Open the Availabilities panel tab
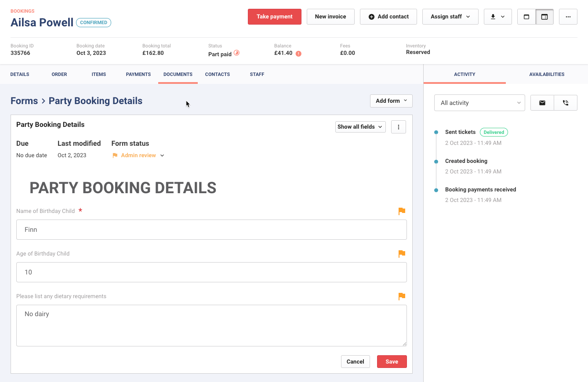 pyautogui.click(x=547, y=74)
